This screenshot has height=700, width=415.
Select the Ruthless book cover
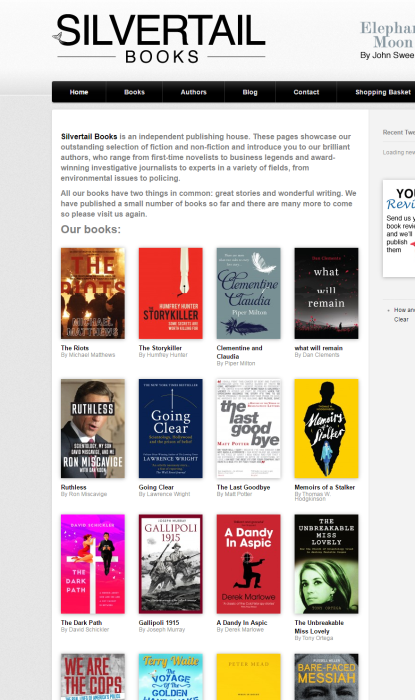[x=93, y=429]
